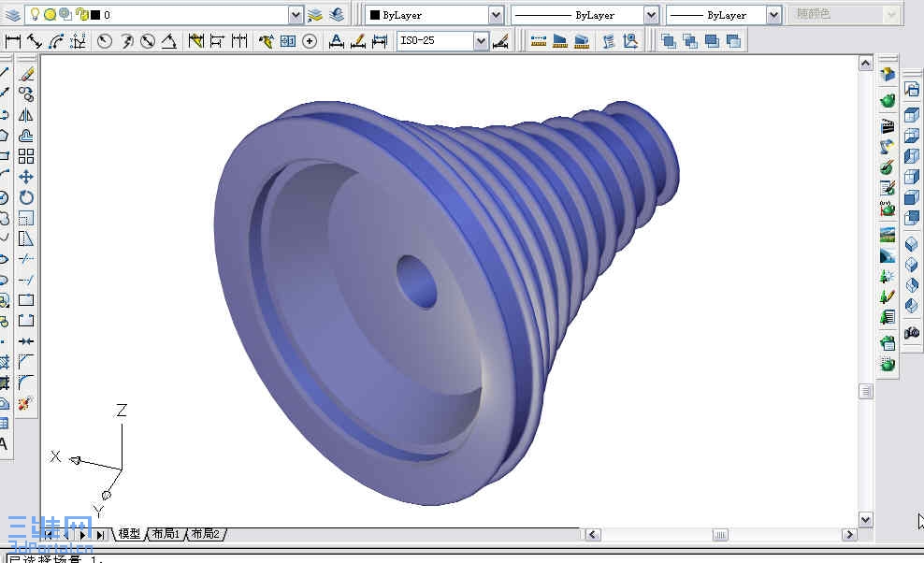924x563 pixels.
Task: Click Bring to Front draw order icon
Action: click(669, 40)
